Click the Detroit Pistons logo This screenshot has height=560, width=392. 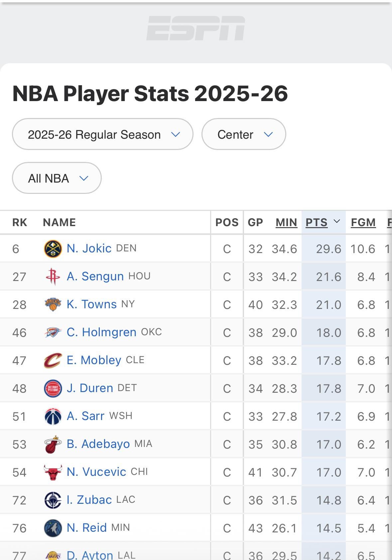[x=53, y=388]
